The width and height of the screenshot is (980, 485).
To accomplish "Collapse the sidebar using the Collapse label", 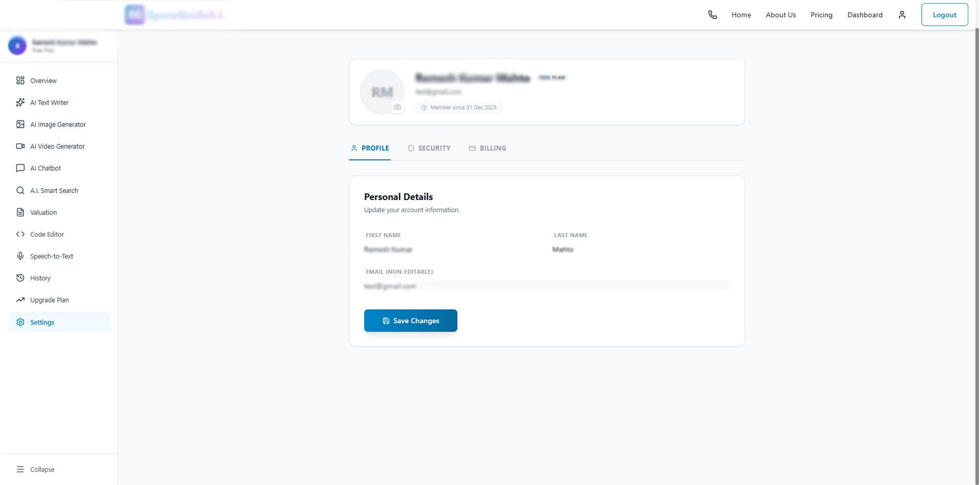I will [42, 469].
